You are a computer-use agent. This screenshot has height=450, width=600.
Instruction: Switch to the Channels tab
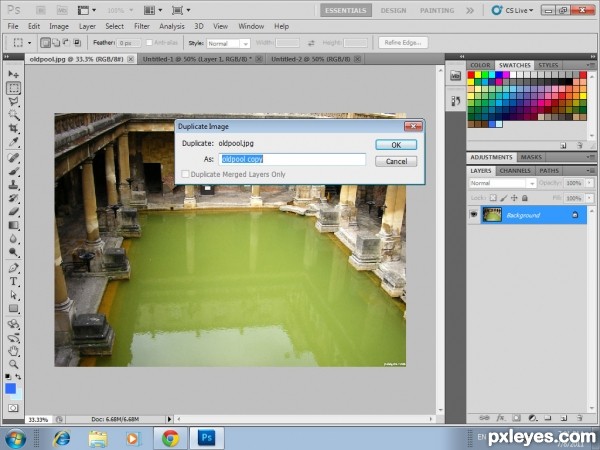pos(515,171)
